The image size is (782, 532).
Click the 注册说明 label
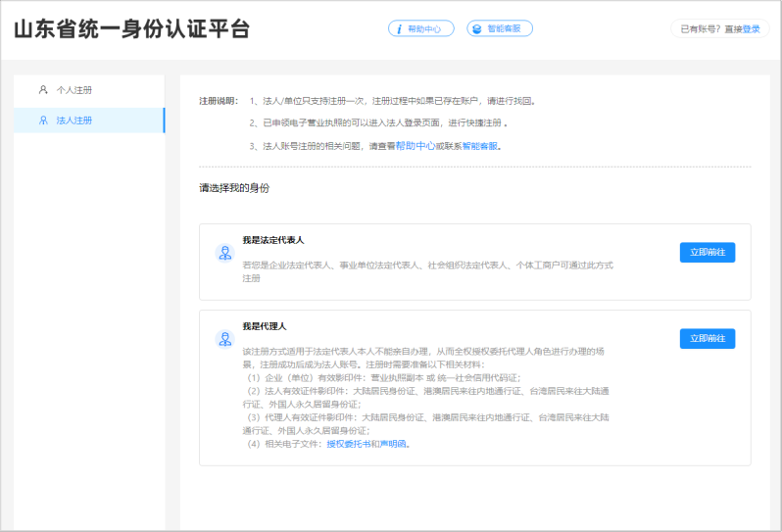pos(217,101)
